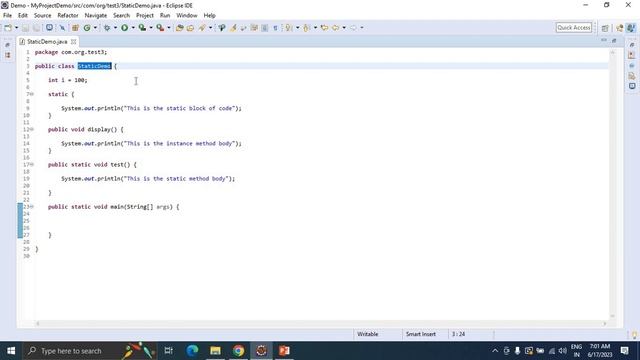Click the Writable status bar entry
This screenshot has height=360, width=640.
coord(367,334)
